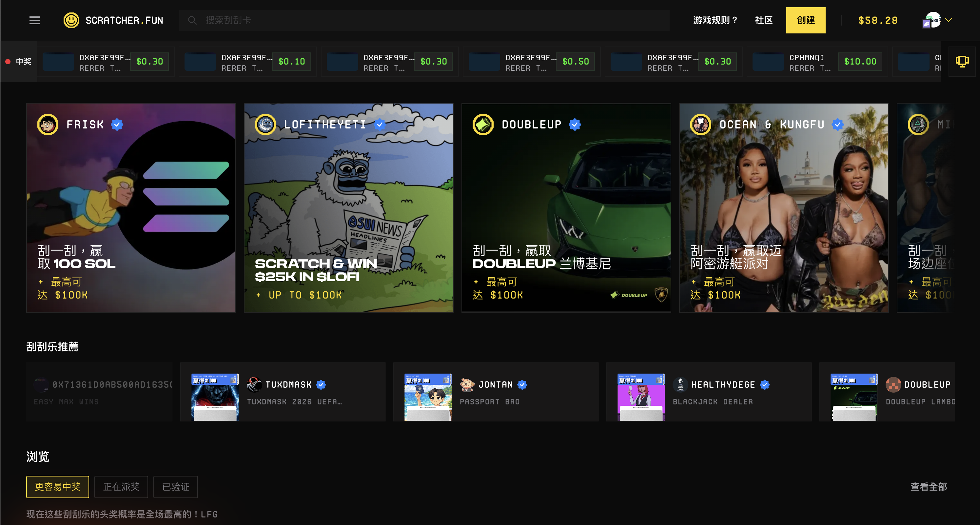This screenshot has width=980, height=525.
Task: Open the 游戏规则 menu item
Action: pos(715,20)
